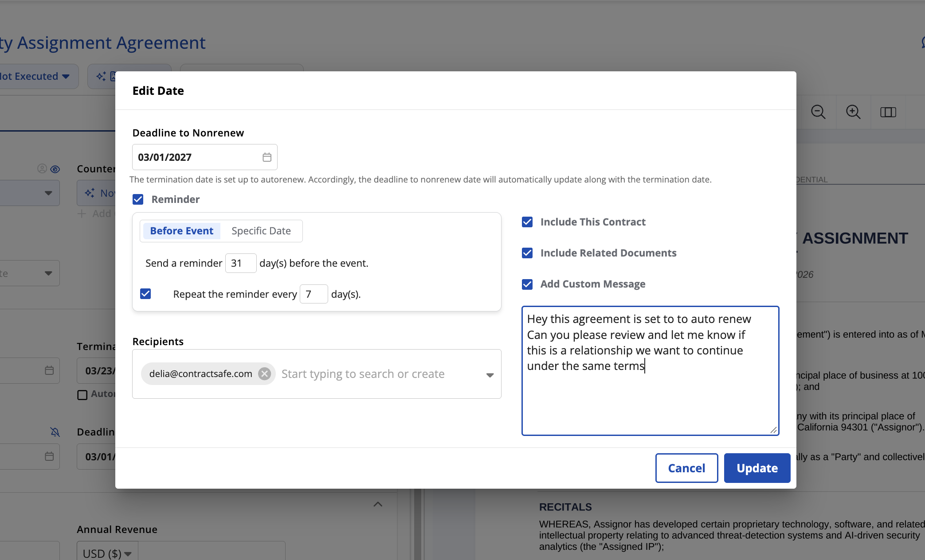Click the Cancel button
The height and width of the screenshot is (560, 925).
click(686, 468)
